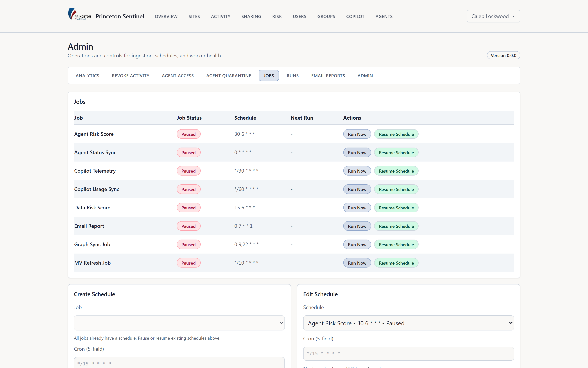The width and height of the screenshot is (588, 368).
Task: Run the Agent Risk Score job now
Action: point(357,134)
